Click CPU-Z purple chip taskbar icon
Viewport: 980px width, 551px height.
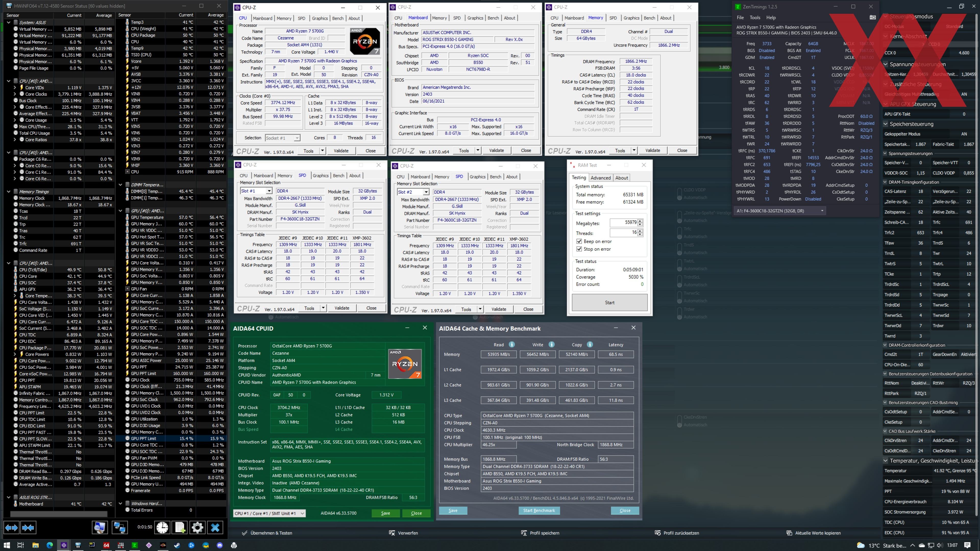pos(64,545)
